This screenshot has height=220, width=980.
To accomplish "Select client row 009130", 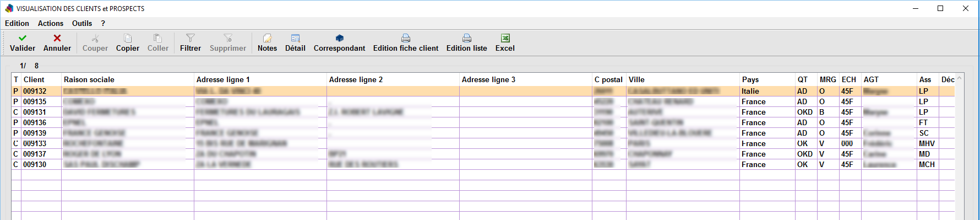I will pos(483,164).
